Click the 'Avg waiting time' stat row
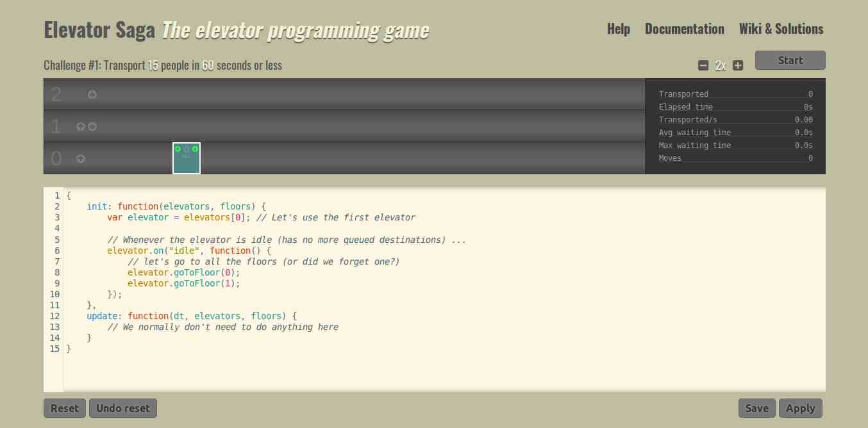This screenshot has width=868, height=428. point(736,133)
